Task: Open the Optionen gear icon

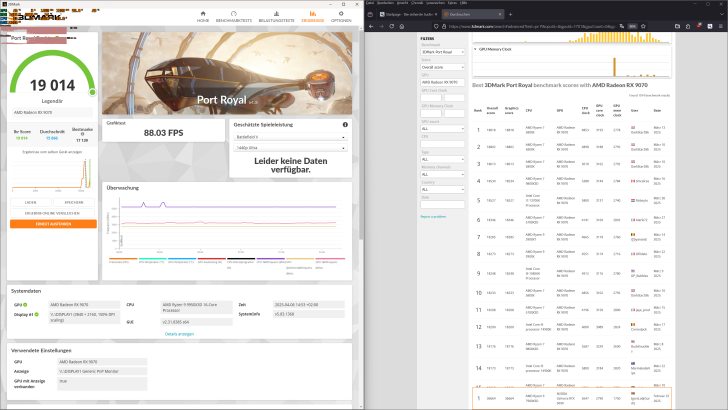Action: point(341,14)
